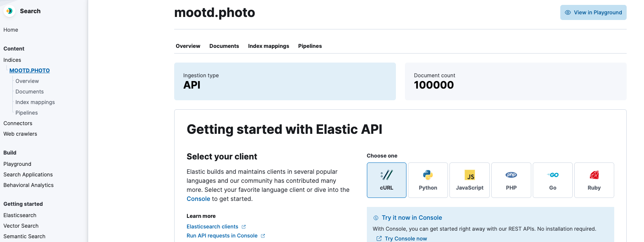The width and height of the screenshot is (644, 242).
Task: Click the info icon beside Try it now in Console
Action: pyautogui.click(x=376, y=218)
